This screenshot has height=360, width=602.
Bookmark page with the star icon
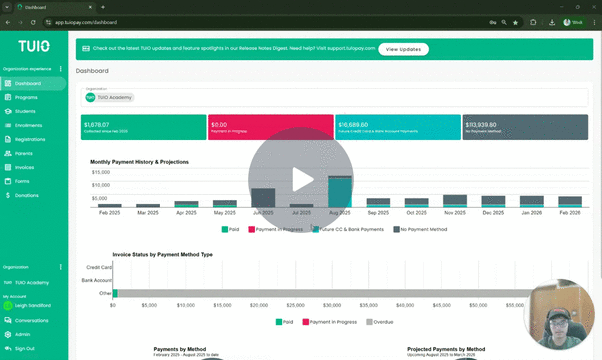(515, 23)
